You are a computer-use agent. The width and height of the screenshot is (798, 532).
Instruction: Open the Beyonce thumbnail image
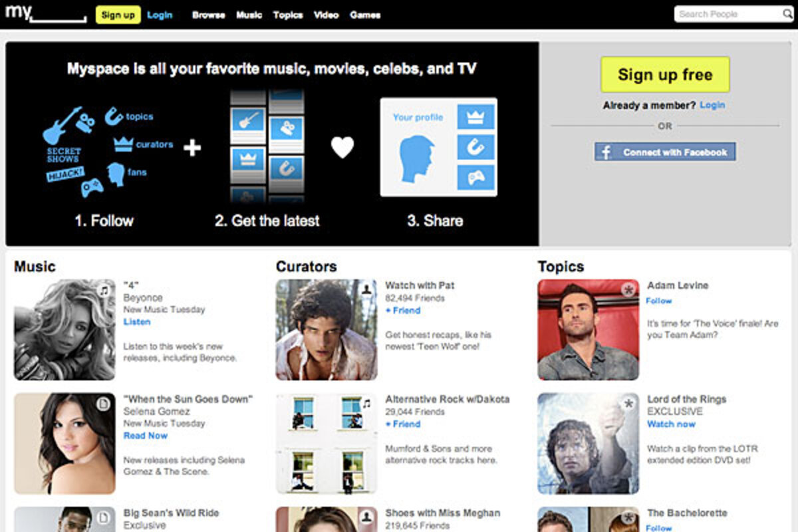65,330
